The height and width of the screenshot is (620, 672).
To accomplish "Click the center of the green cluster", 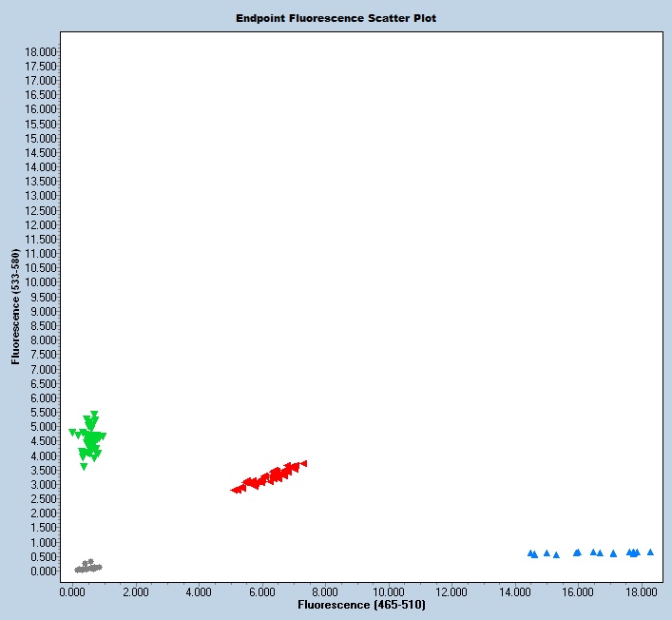I will pos(90,439).
